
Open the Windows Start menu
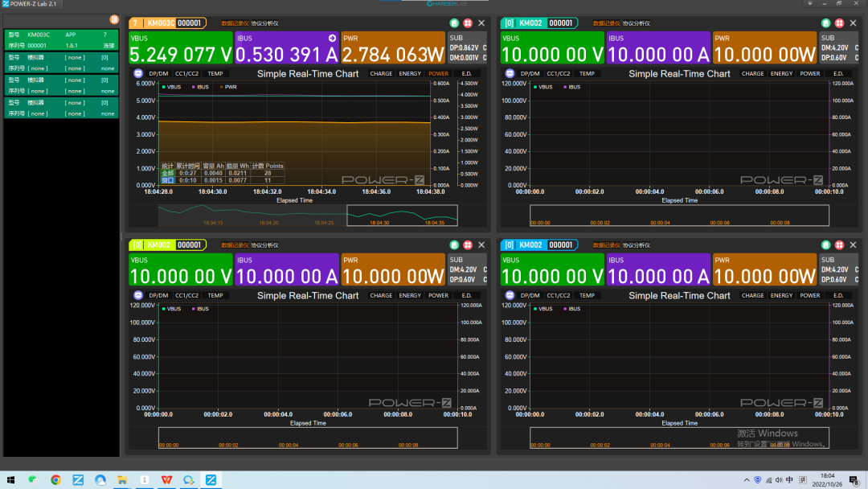coord(10,480)
